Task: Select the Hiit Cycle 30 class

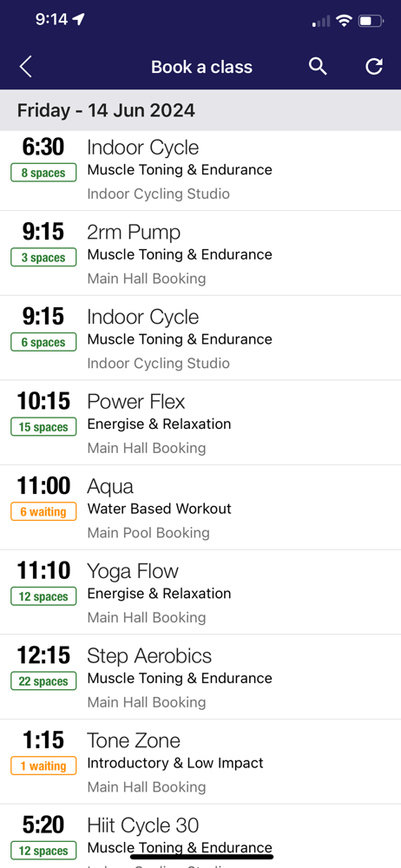Action: tap(200, 837)
